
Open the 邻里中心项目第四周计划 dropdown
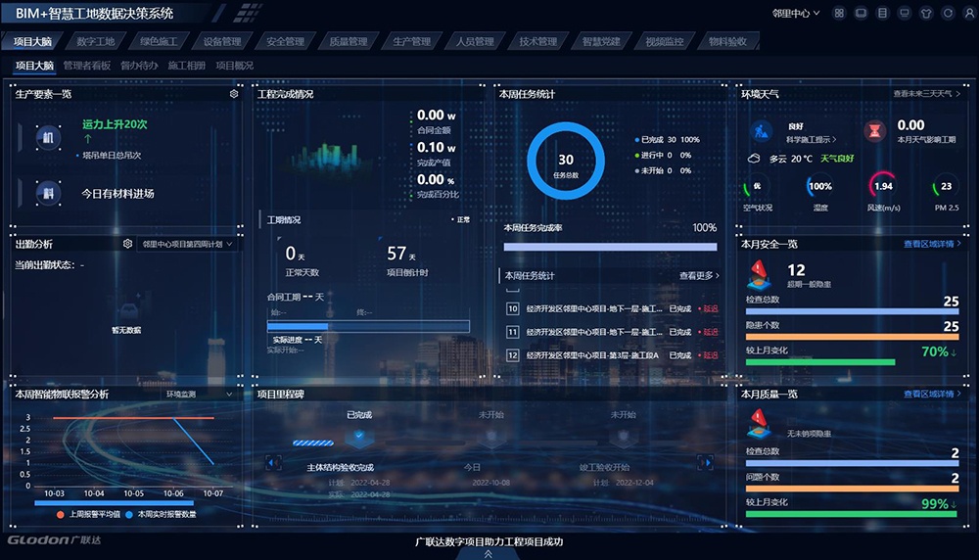(188, 244)
